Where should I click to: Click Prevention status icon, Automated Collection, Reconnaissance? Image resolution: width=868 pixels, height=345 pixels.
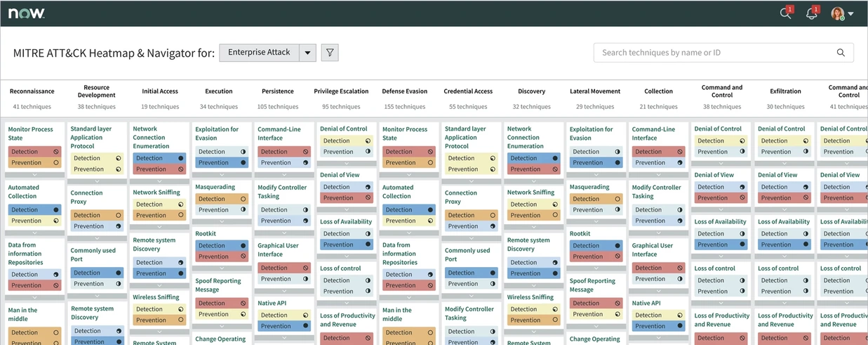(x=56, y=221)
